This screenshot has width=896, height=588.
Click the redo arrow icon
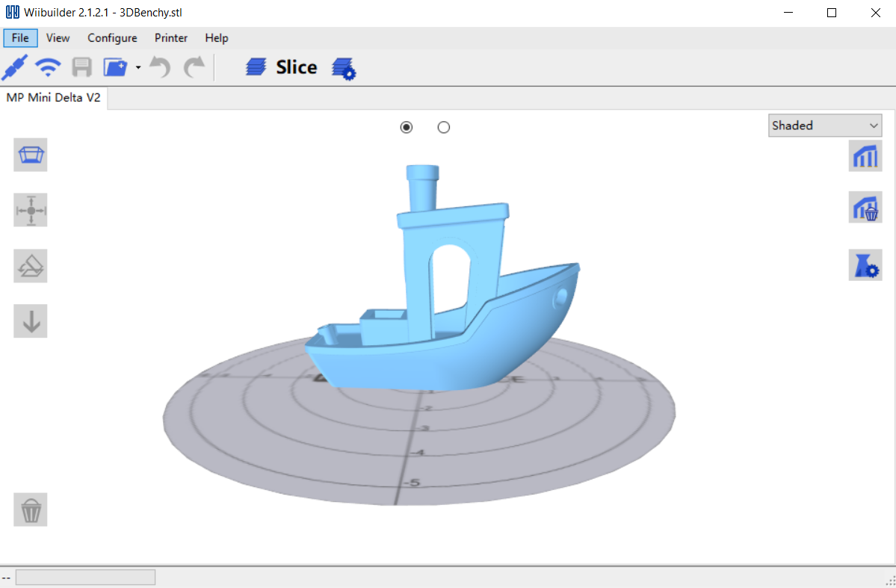[194, 66]
